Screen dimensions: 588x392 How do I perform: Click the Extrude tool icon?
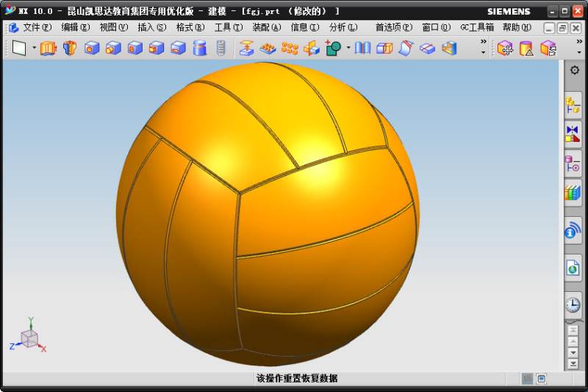pos(48,49)
